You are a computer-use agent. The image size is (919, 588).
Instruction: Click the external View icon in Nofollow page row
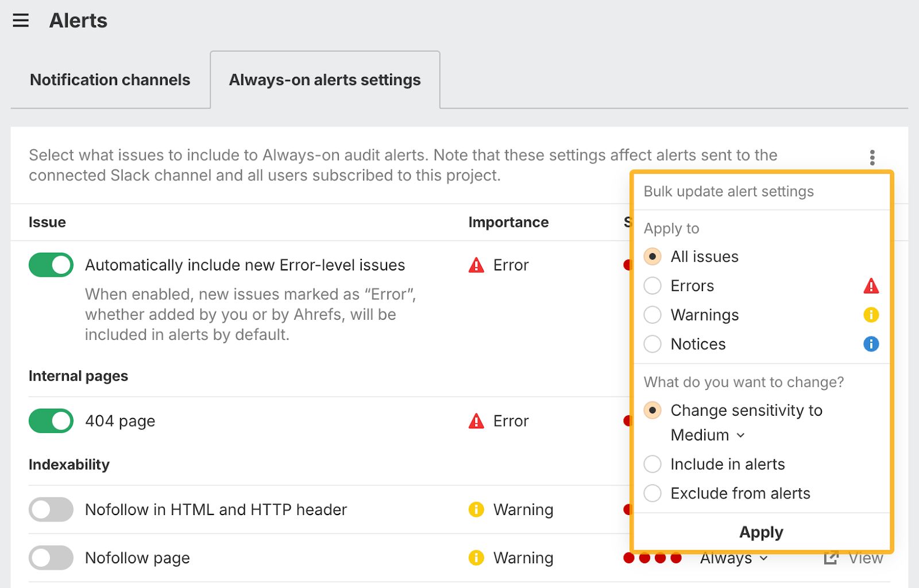[x=831, y=558]
